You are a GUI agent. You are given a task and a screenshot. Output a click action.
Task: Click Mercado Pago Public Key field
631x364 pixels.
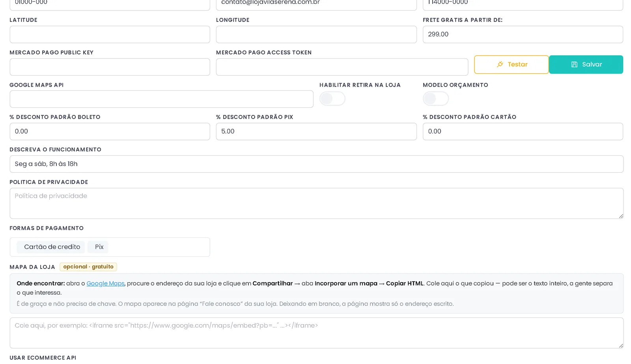pyautogui.click(x=110, y=67)
